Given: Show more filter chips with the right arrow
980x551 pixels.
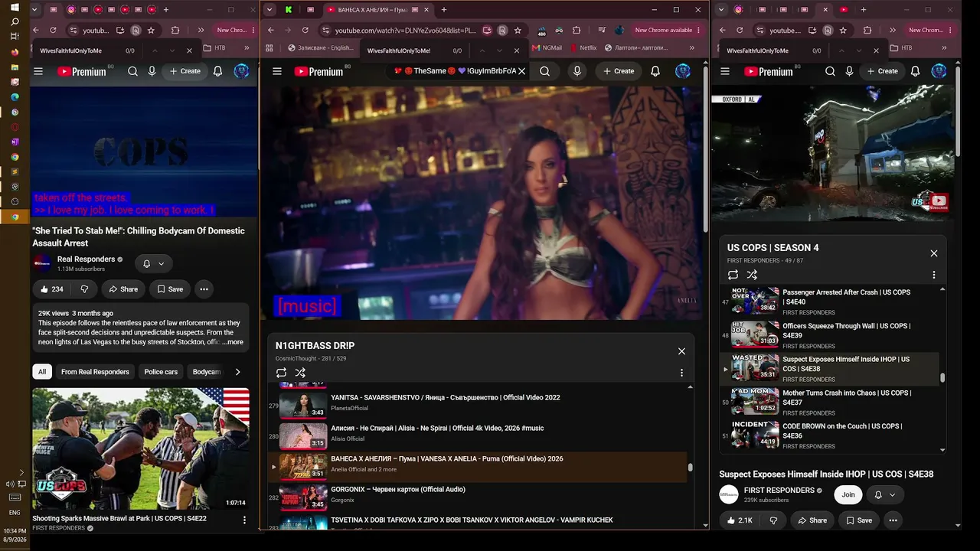Looking at the screenshot, I should point(237,372).
